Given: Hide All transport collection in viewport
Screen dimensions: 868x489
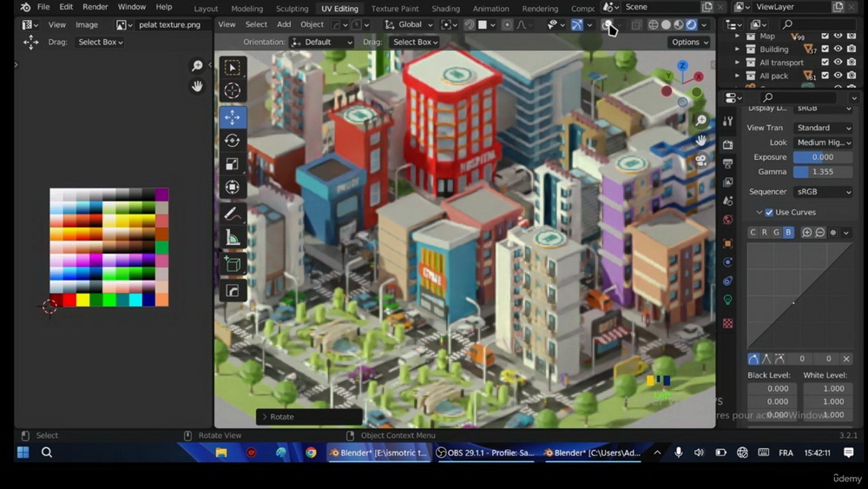Looking at the screenshot, I should point(838,63).
